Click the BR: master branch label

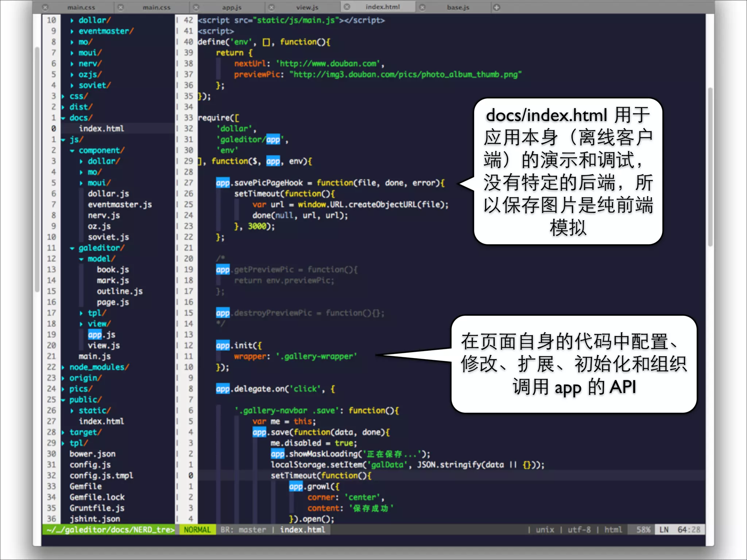pos(243,530)
